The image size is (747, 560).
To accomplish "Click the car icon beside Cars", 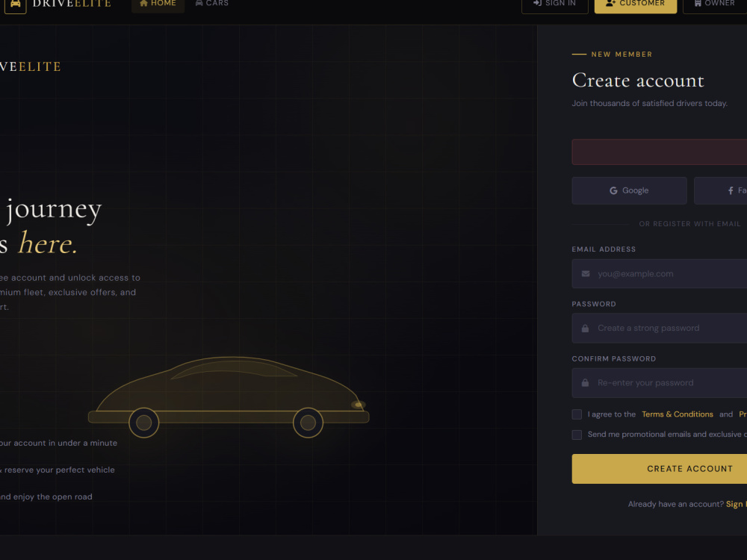I will (199, 3).
